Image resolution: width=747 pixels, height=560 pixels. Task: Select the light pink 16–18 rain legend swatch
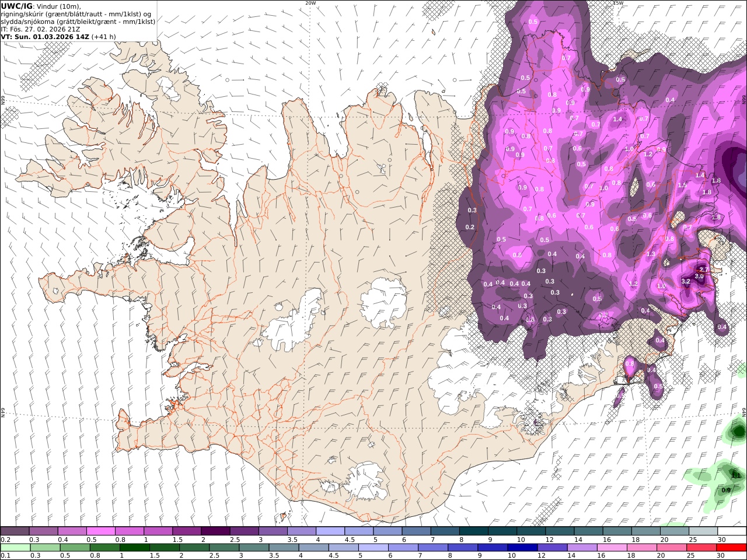tap(612, 547)
